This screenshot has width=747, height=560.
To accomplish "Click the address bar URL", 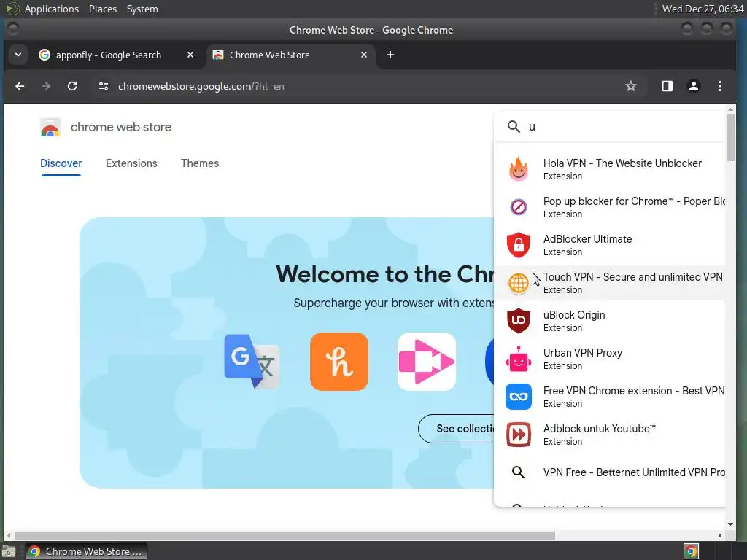I will pyautogui.click(x=201, y=86).
